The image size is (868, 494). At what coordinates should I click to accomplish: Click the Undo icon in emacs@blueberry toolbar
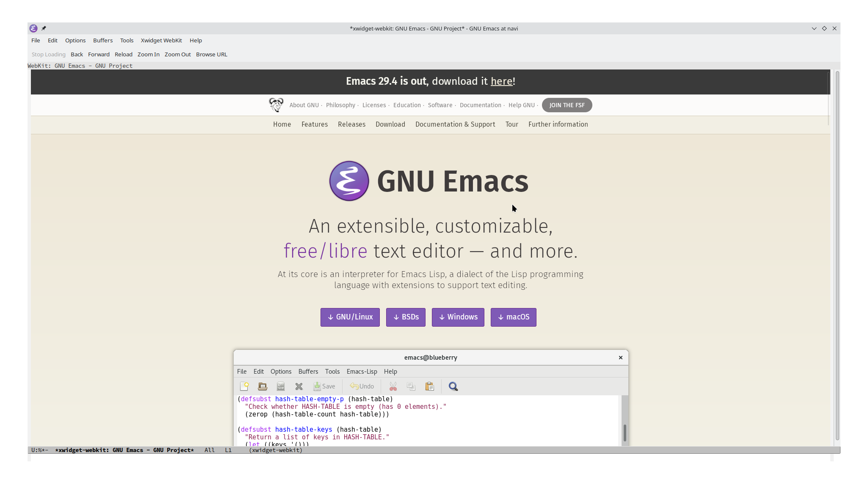(362, 386)
